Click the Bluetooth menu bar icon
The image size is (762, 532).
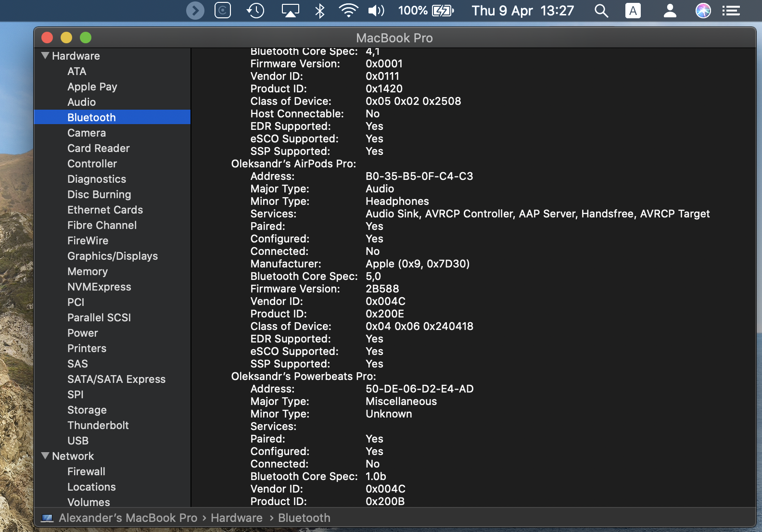click(x=320, y=11)
